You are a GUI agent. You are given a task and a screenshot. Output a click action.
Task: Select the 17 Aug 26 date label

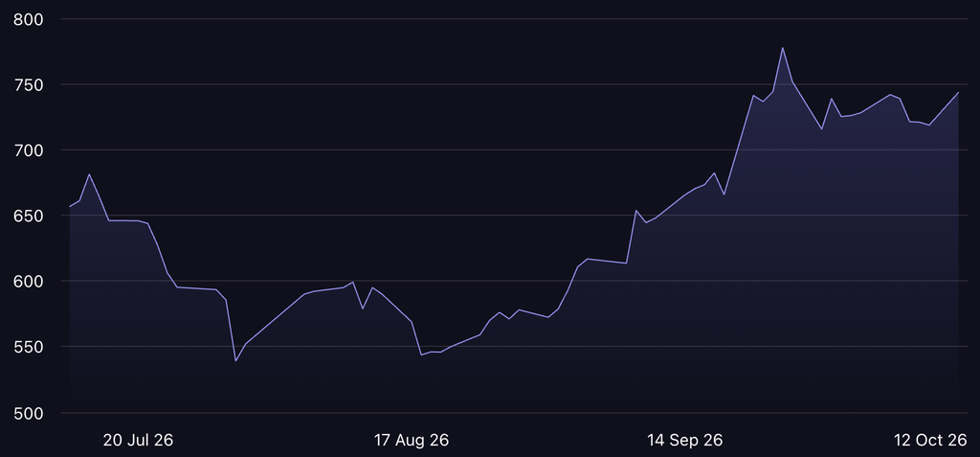(412, 440)
